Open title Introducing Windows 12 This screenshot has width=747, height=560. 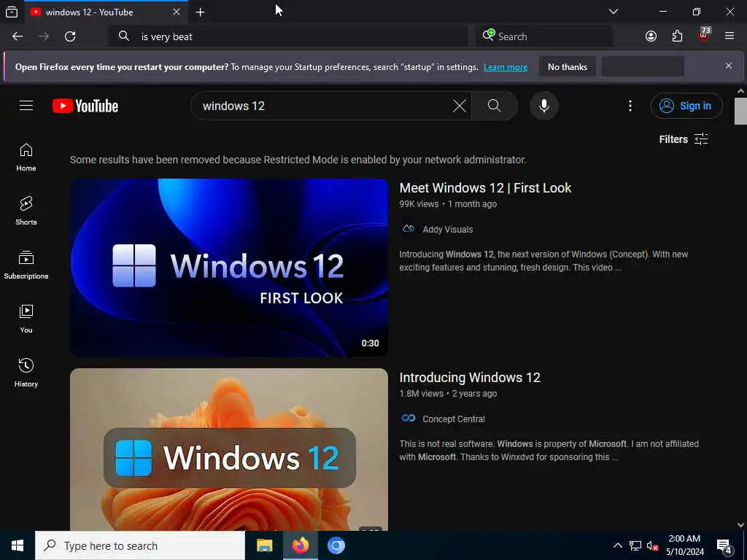point(470,377)
